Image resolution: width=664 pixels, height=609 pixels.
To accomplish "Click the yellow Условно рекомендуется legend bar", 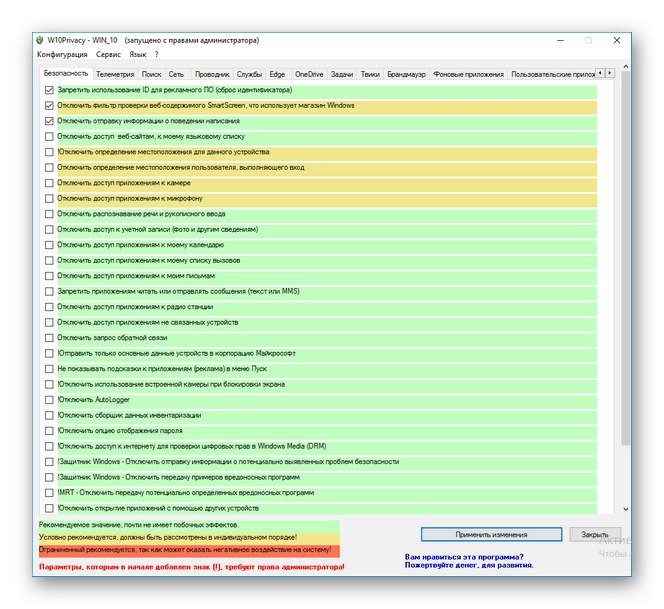I will [189, 537].
